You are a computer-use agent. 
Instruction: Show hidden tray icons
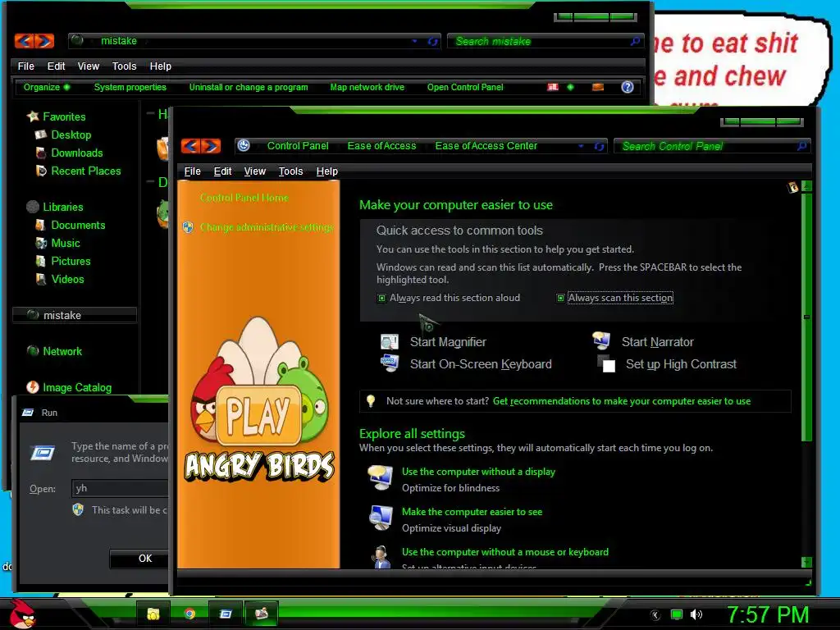655,615
